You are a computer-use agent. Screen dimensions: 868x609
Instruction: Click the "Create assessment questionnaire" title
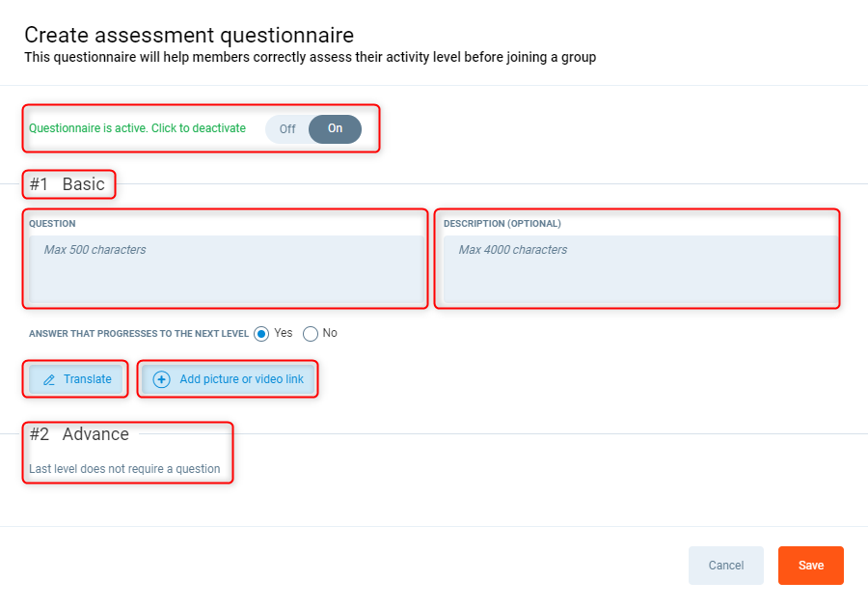[189, 35]
